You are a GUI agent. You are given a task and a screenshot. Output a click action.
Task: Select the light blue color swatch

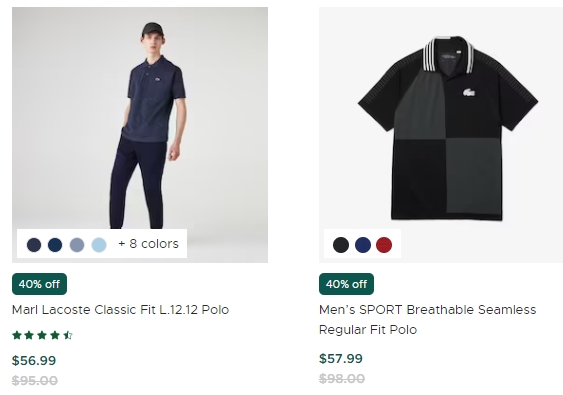coord(99,245)
